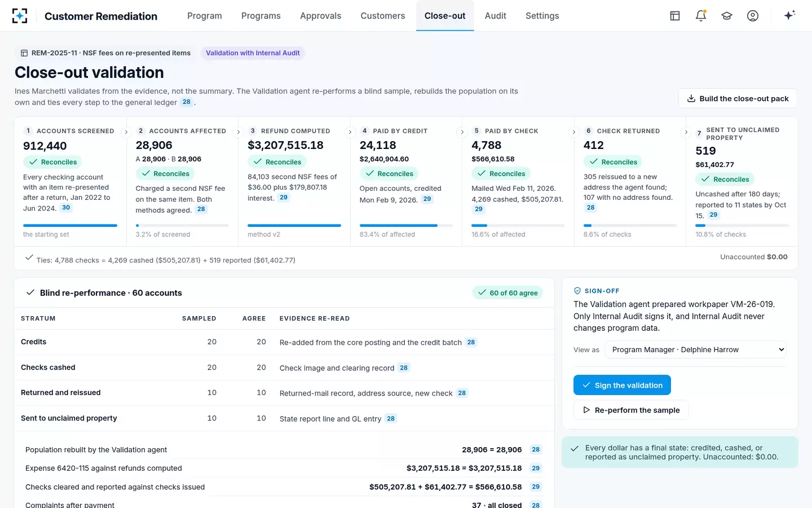Click the chevron between steps 1 and 2
This screenshot has height=508, width=812.
pyautogui.click(x=126, y=132)
